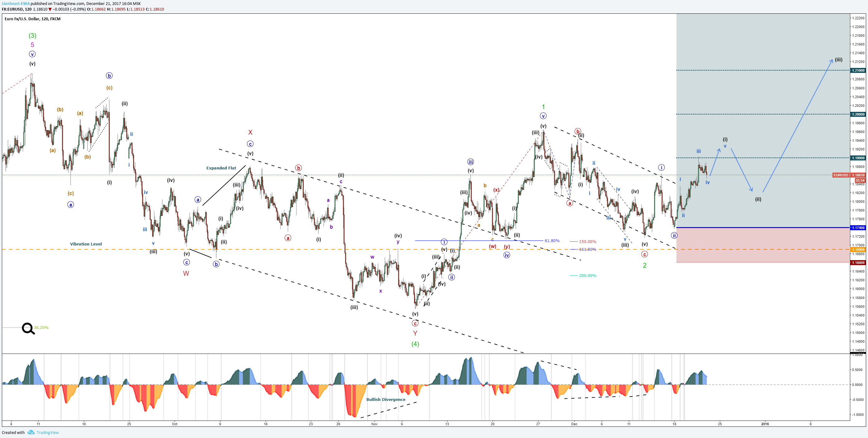The height and width of the screenshot is (438, 868).
Task: Click the 38.20% retracement label
Action: [41, 328]
